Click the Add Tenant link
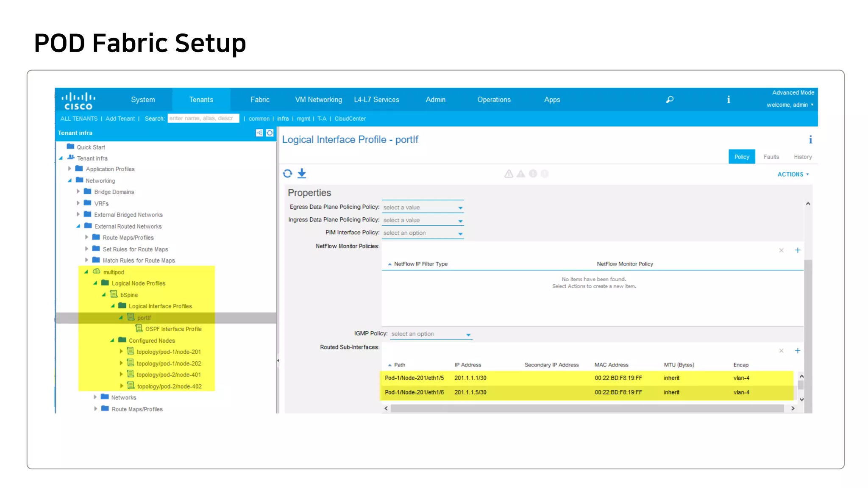The width and height of the screenshot is (868, 488). click(120, 119)
